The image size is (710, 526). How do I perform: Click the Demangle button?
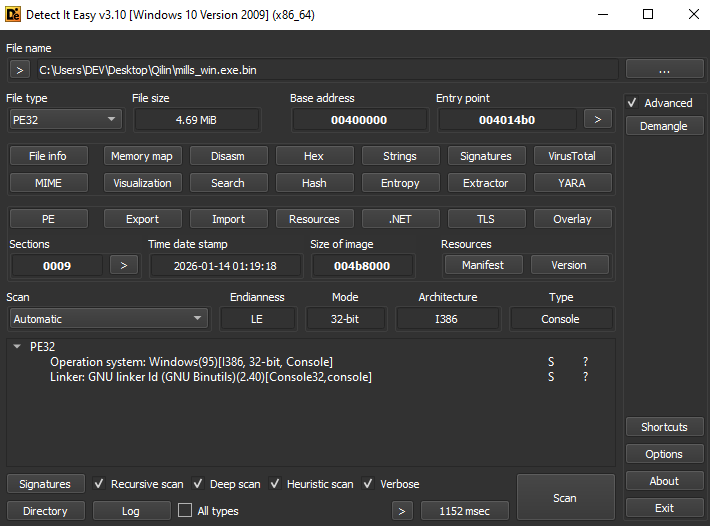664,126
